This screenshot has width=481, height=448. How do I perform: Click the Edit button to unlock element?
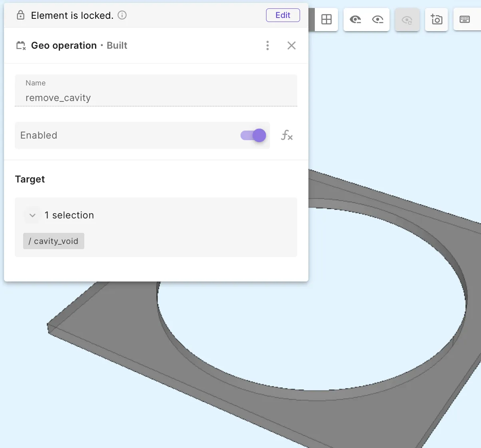coord(283,15)
